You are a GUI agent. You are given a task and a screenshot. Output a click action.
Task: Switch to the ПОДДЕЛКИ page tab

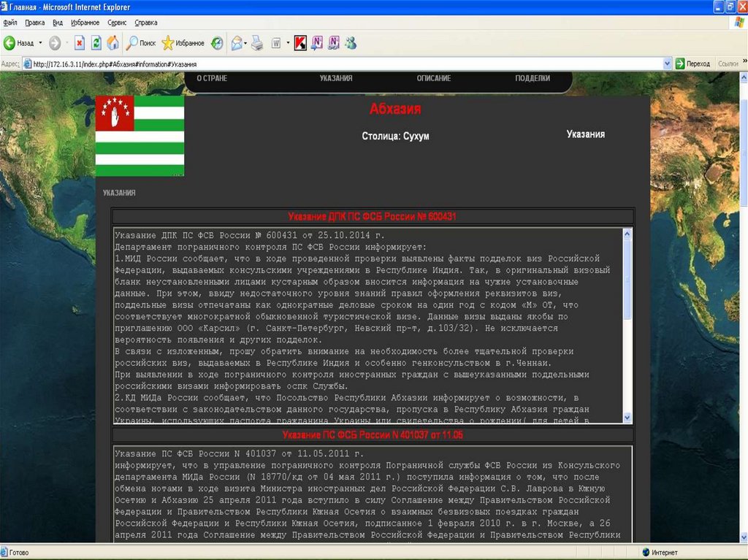tap(533, 78)
